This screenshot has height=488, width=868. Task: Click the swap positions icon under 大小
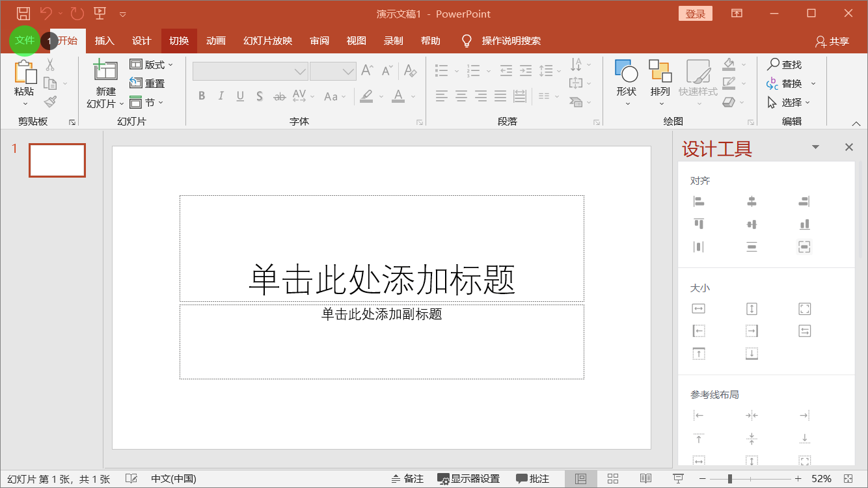[x=804, y=331]
